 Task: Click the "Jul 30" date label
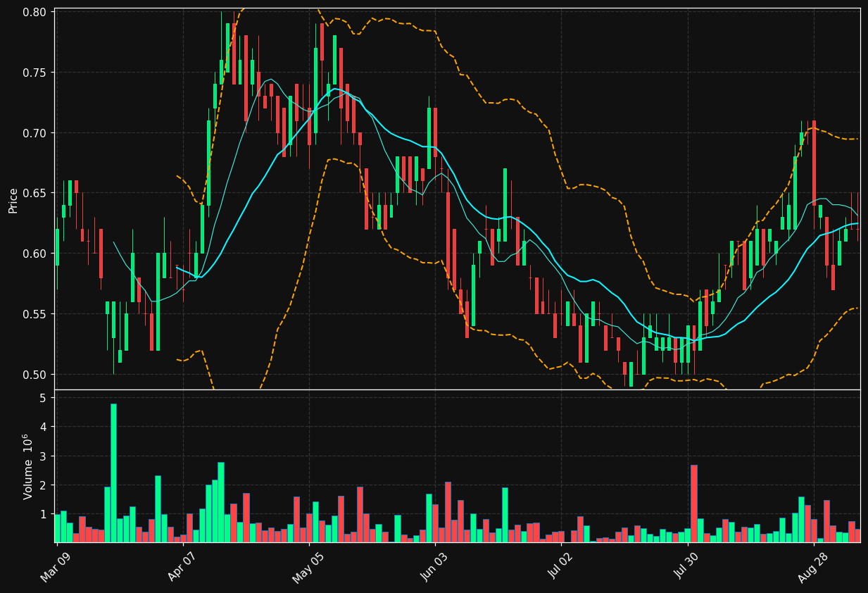686,566
